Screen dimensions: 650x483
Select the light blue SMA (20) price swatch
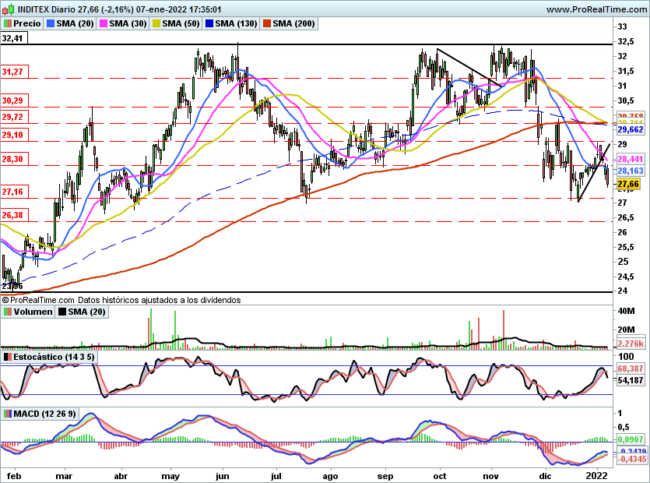tap(51, 24)
